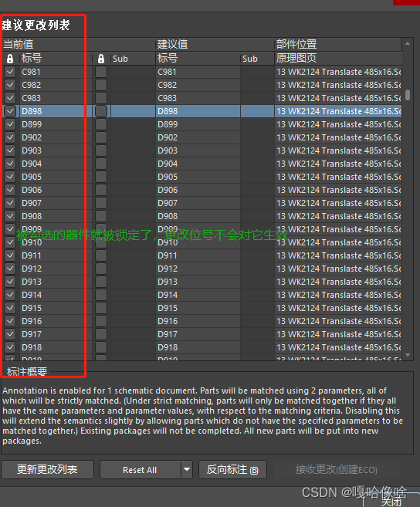420x507 pixels.
Task: Click suggested designator D904
Action: click(168, 164)
